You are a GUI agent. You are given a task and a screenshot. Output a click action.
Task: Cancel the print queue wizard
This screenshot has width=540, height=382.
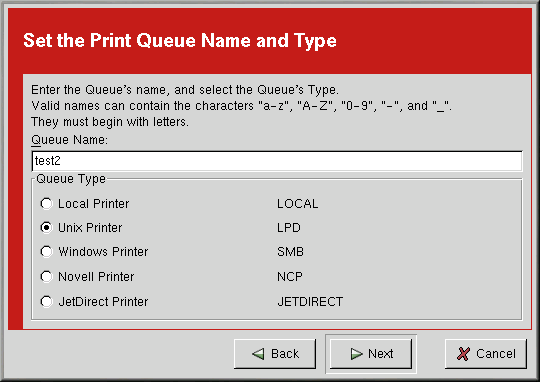(x=486, y=354)
